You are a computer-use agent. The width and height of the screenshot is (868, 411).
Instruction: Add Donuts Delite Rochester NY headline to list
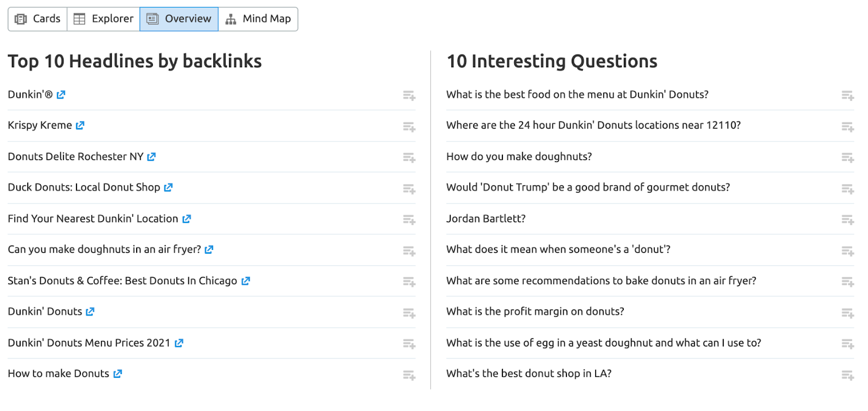point(409,158)
